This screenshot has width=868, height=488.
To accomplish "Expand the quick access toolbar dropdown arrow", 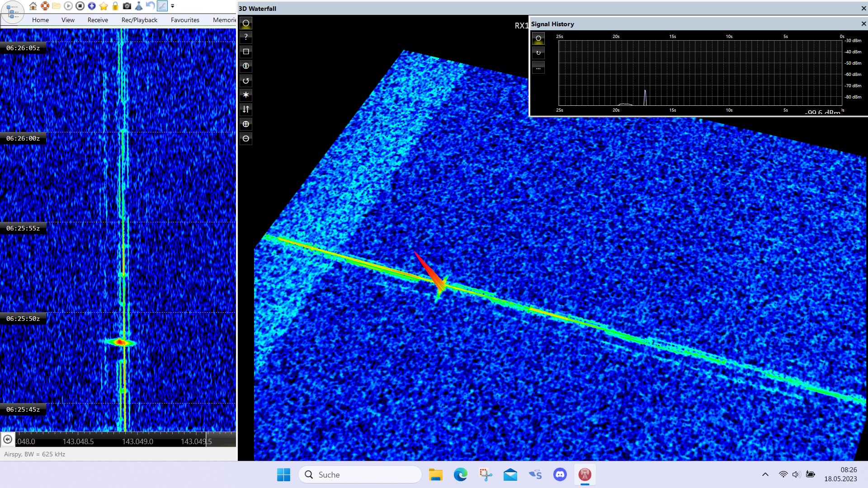I will 172,6.
